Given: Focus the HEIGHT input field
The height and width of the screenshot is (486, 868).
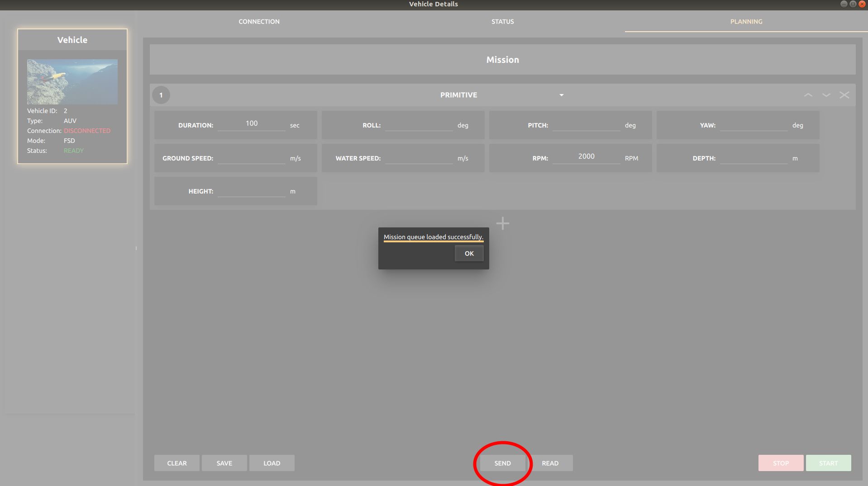Looking at the screenshot, I should tap(252, 190).
